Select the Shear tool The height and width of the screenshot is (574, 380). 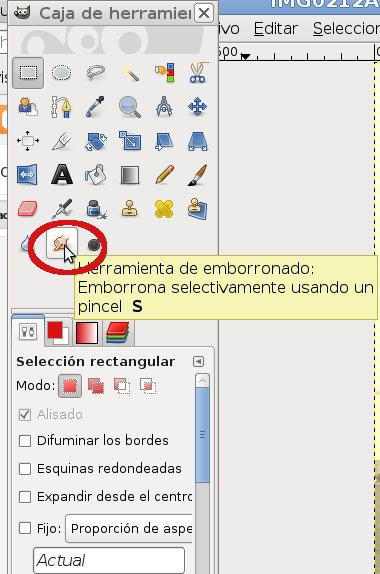(164, 141)
